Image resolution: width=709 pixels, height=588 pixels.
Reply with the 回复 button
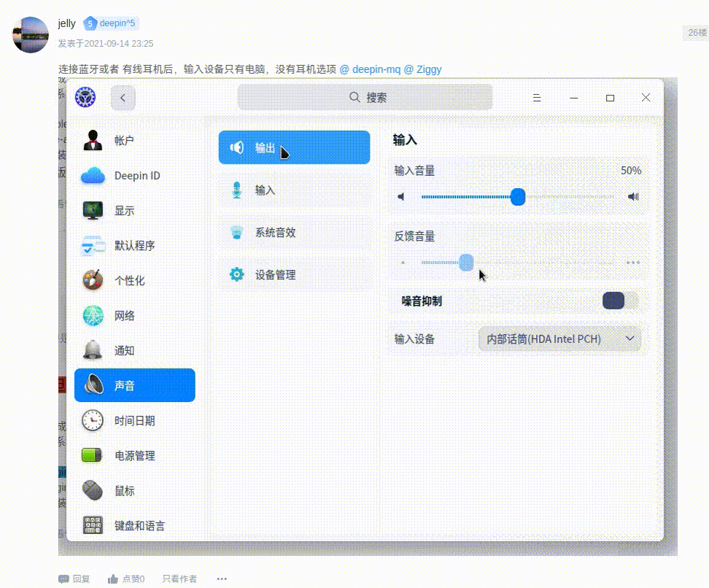[74, 579]
